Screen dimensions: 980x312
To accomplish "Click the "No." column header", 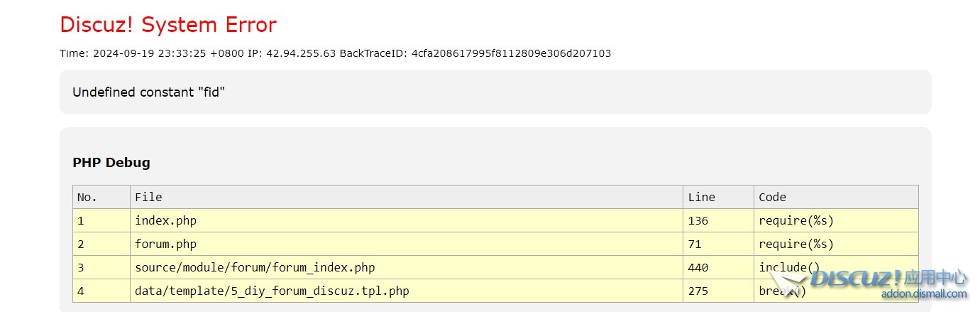I will click(87, 197).
